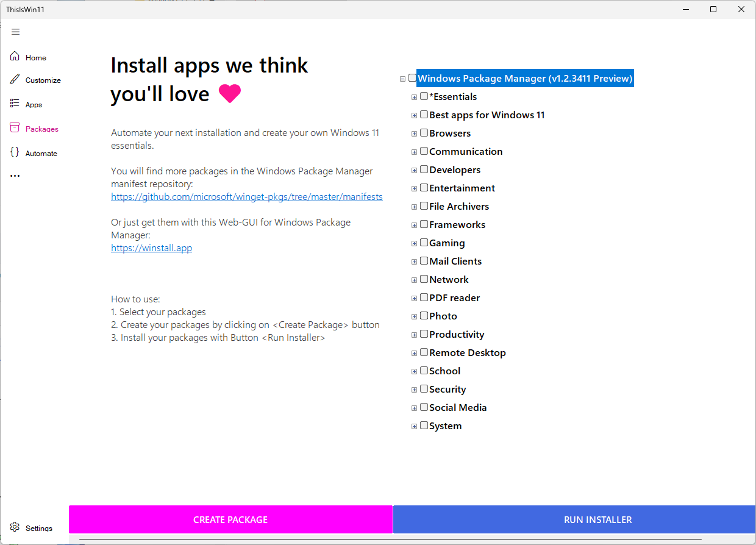Select the File Archivers checkbox
Screen dimensions: 756x545
pyautogui.click(x=424, y=206)
